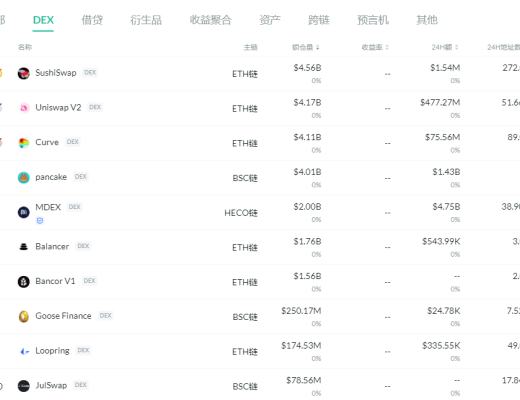Image resolution: width=520 pixels, height=400 pixels.
Task: Click the $4.11B value for Curve
Action: point(307,137)
